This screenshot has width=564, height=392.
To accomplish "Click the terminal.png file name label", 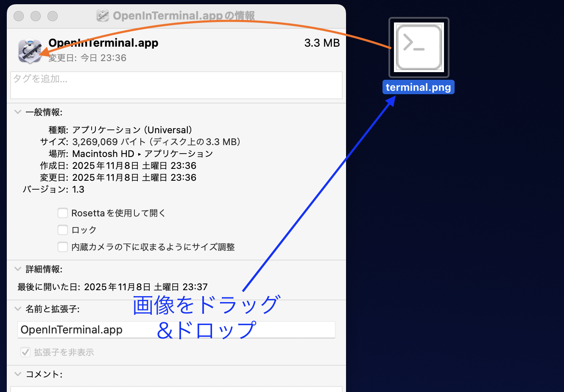I will (418, 87).
